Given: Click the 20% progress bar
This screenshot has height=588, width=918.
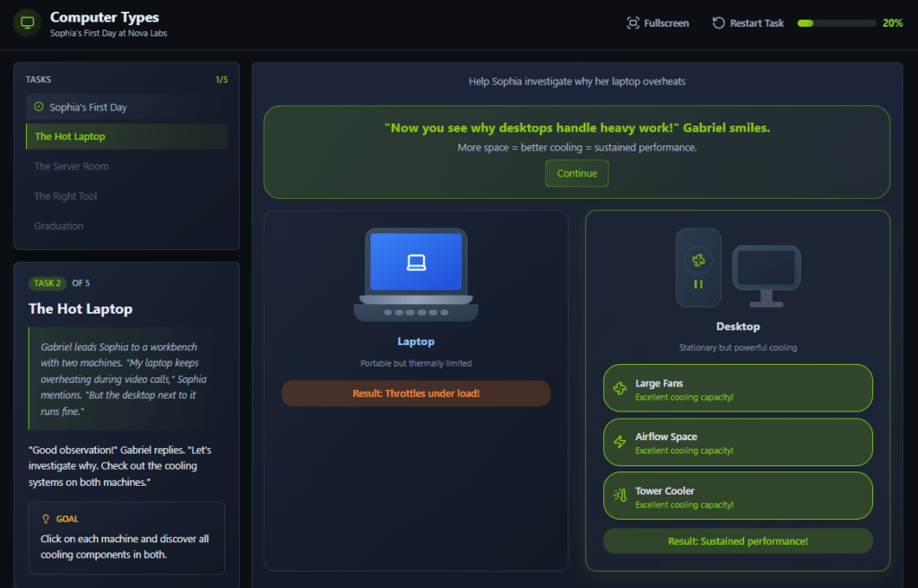Looking at the screenshot, I should (836, 23).
